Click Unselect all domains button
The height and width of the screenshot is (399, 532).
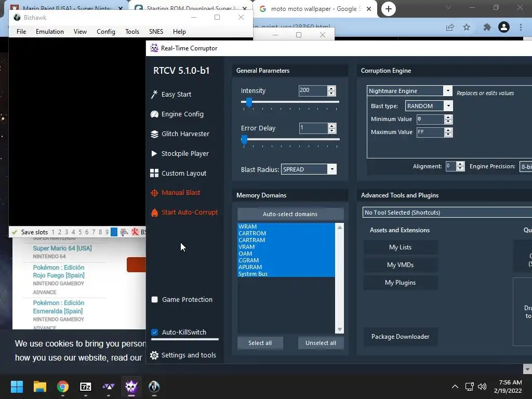tap(321, 343)
